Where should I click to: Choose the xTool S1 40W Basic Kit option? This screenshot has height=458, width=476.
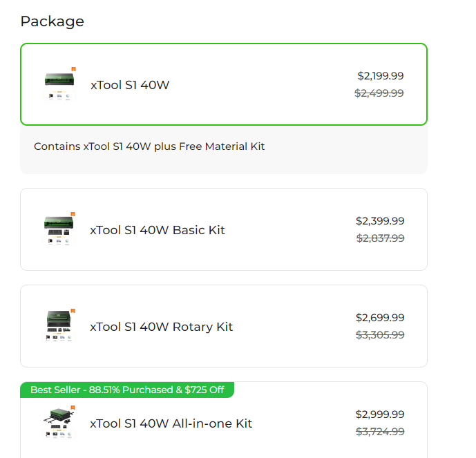point(158,230)
